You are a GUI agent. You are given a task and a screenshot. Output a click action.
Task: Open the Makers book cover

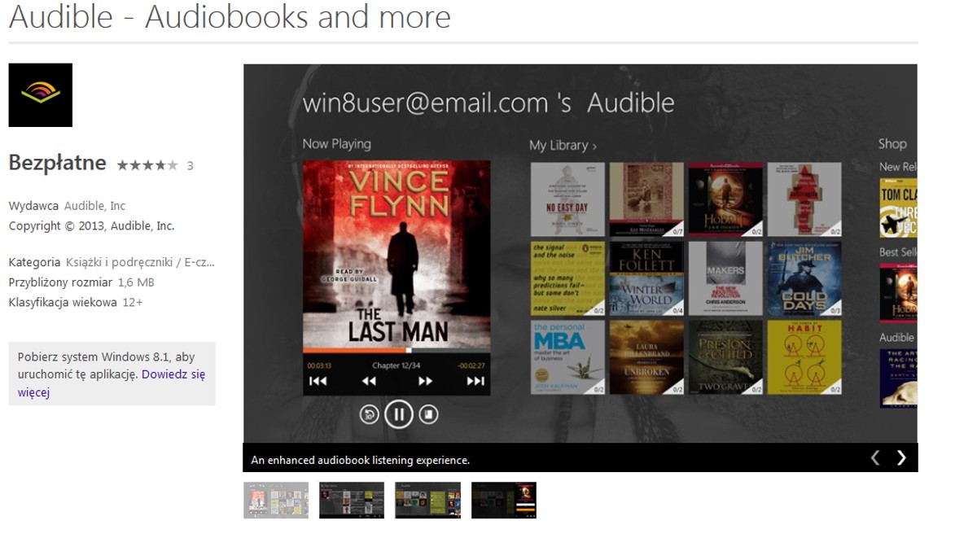725,278
